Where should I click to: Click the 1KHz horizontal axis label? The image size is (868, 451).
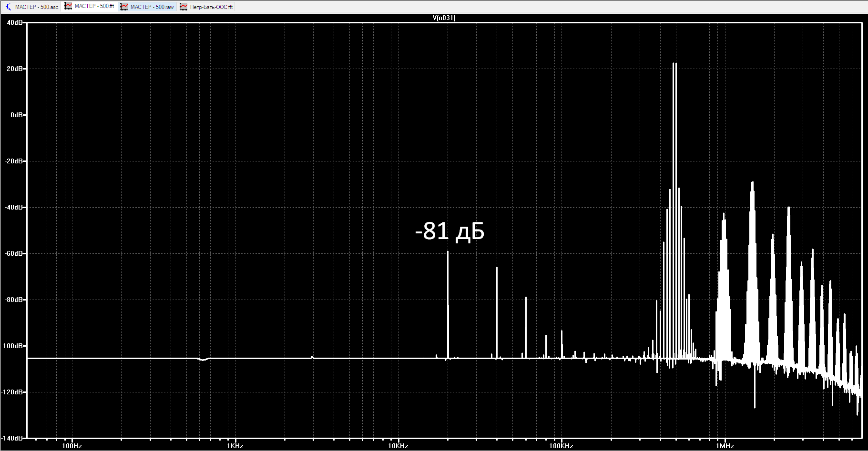[235, 446]
